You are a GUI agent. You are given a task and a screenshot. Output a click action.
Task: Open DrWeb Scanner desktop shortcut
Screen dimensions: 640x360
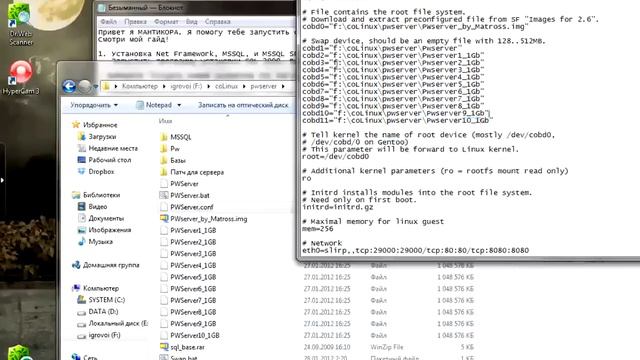20,23
